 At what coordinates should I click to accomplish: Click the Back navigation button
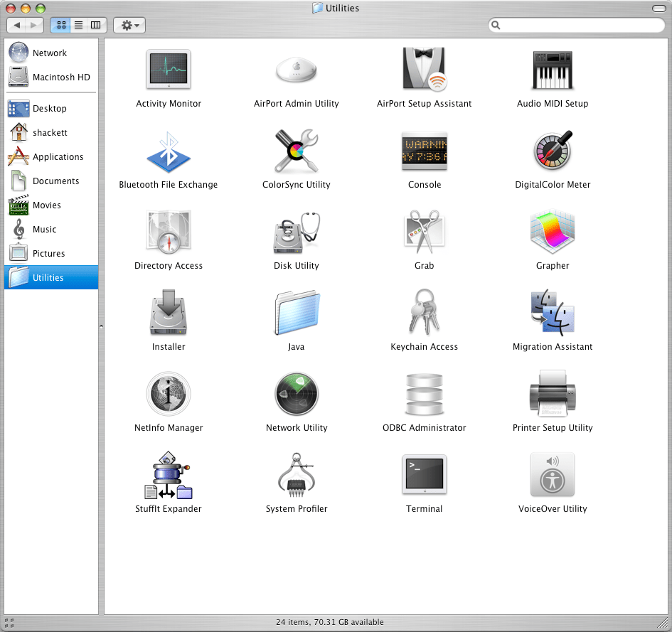17,25
